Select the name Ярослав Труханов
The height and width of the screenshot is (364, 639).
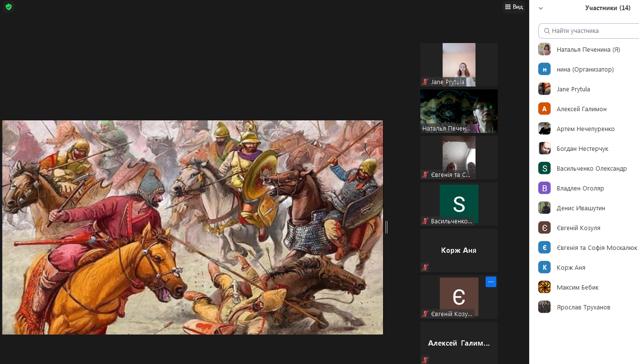pos(583,307)
